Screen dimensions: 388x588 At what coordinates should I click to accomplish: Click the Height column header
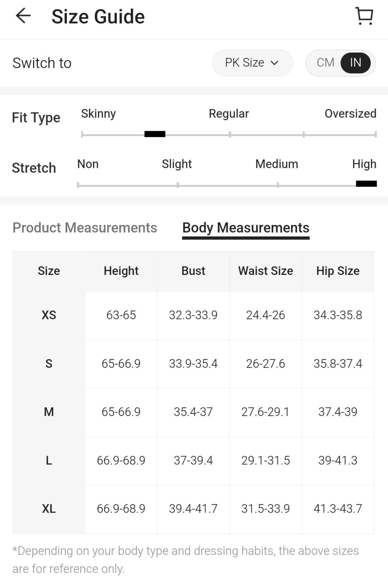coord(121,271)
